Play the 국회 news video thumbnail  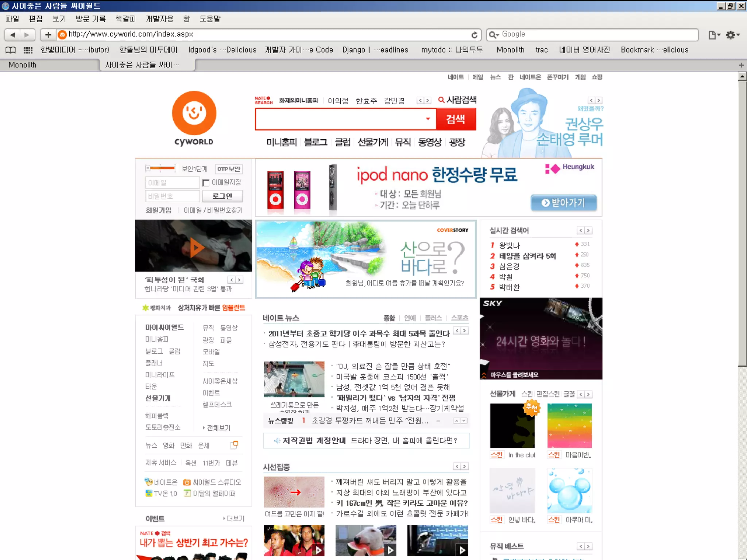click(196, 248)
